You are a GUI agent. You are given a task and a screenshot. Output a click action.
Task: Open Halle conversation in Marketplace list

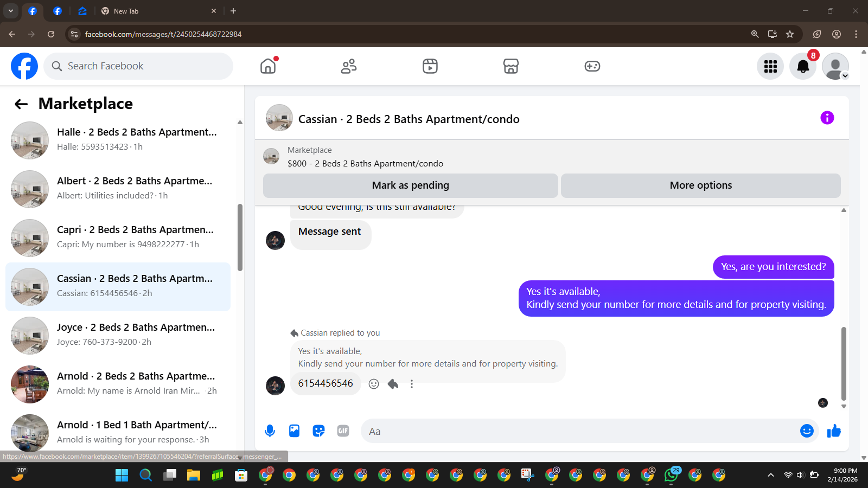pyautogui.click(x=118, y=140)
